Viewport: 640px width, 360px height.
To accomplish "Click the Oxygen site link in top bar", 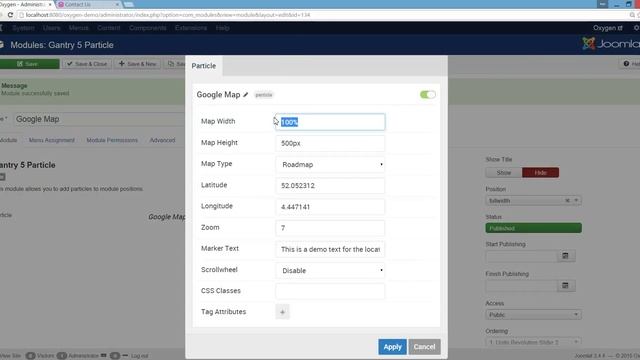I will (x=608, y=28).
